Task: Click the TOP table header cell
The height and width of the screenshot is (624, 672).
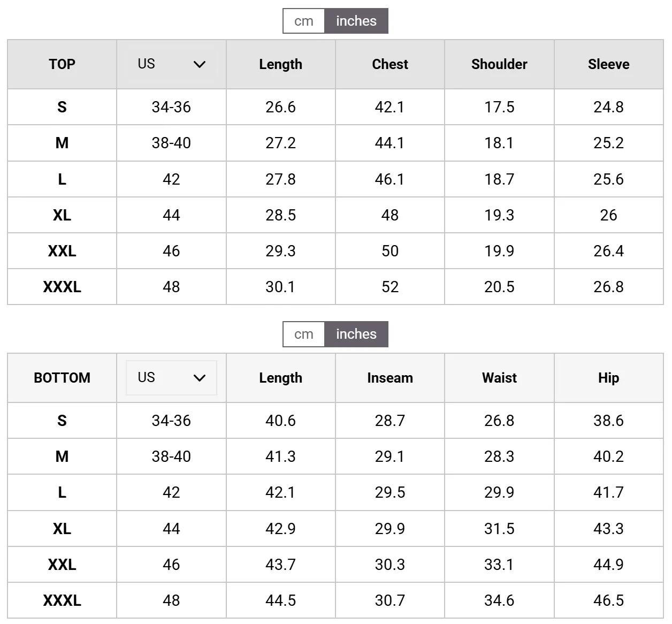Action: [62, 64]
